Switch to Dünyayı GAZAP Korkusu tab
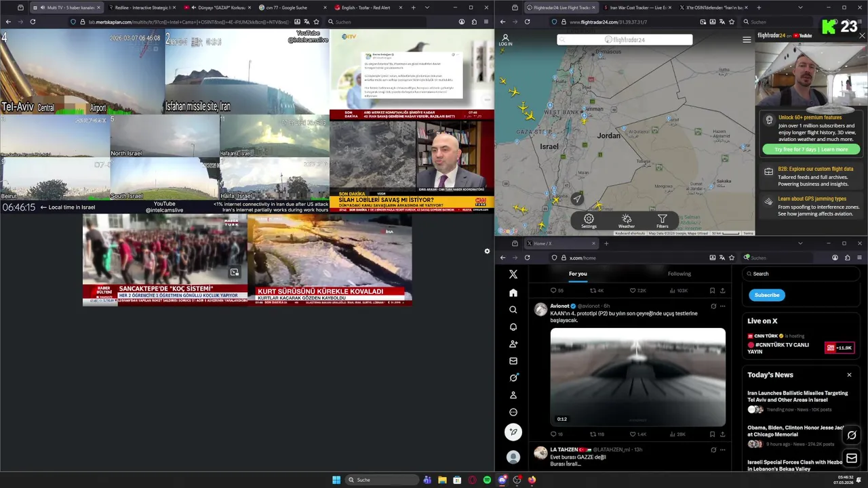The image size is (868, 488). 216,7
